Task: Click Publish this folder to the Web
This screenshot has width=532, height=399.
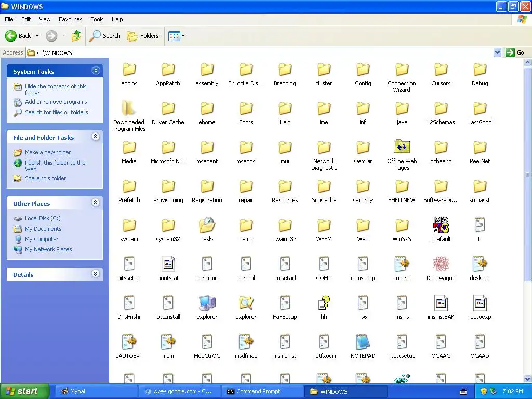Action: [x=55, y=166]
